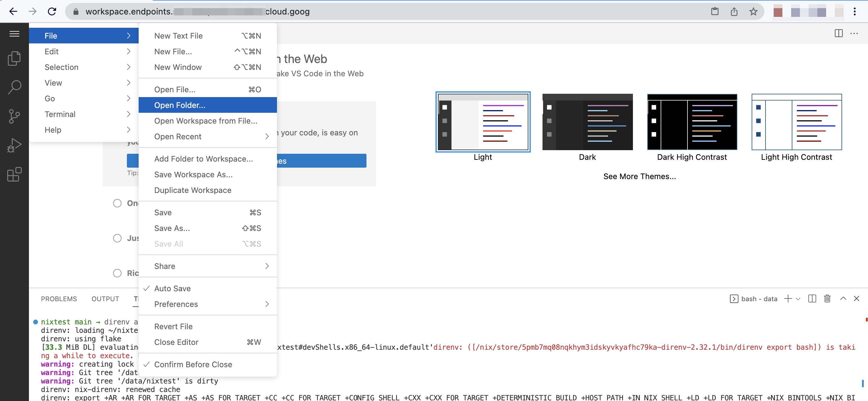This screenshot has height=401, width=868.
Task: Choose Open Folder... menu entry
Action: [x=180, y=105]
